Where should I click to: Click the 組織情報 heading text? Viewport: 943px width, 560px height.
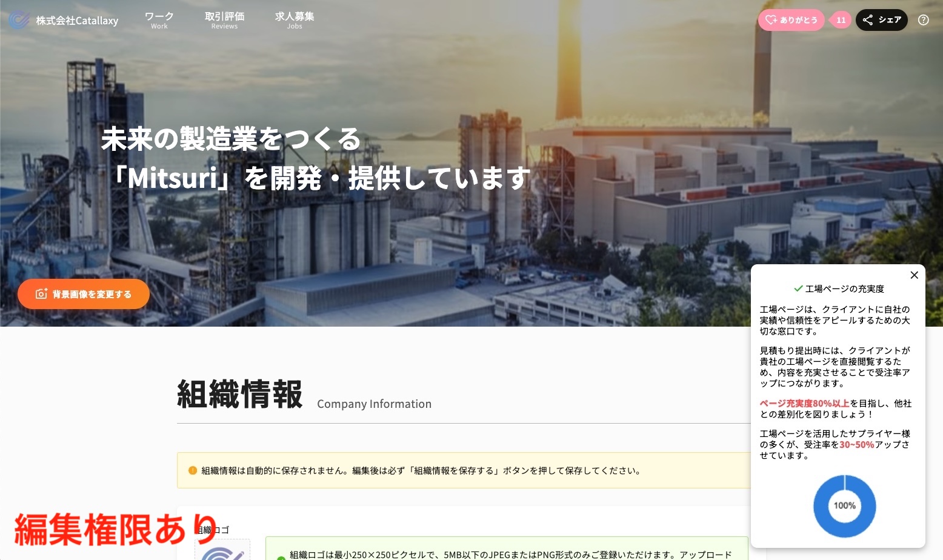coord(240,394)
